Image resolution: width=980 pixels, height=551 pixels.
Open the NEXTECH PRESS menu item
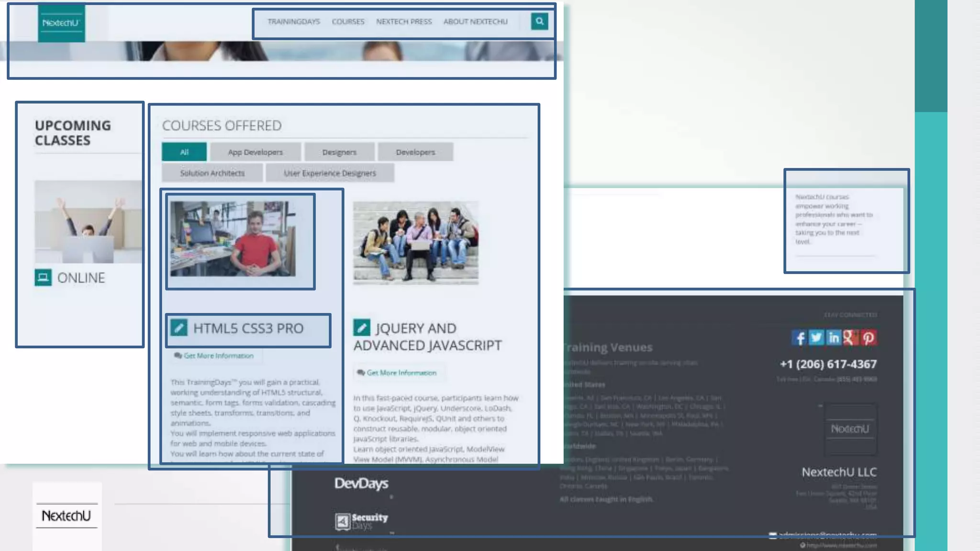pos(404,22)
